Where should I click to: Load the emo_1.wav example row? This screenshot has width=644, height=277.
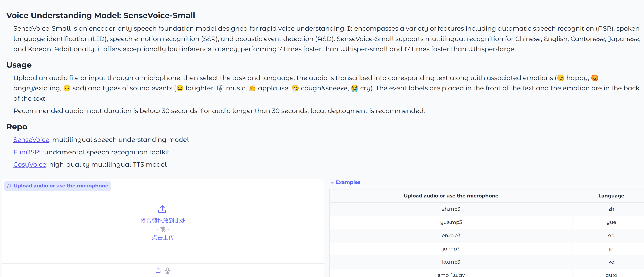[487, 273]
